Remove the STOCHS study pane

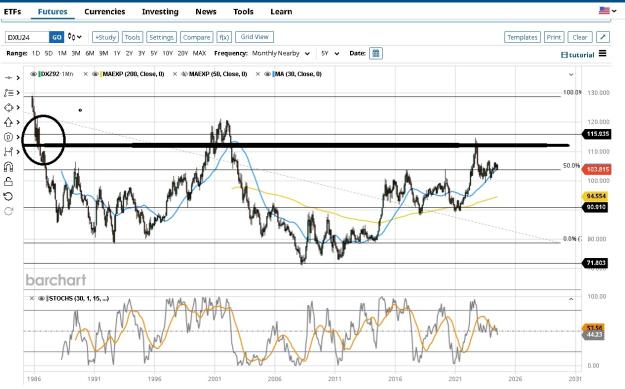coord(32,298)
